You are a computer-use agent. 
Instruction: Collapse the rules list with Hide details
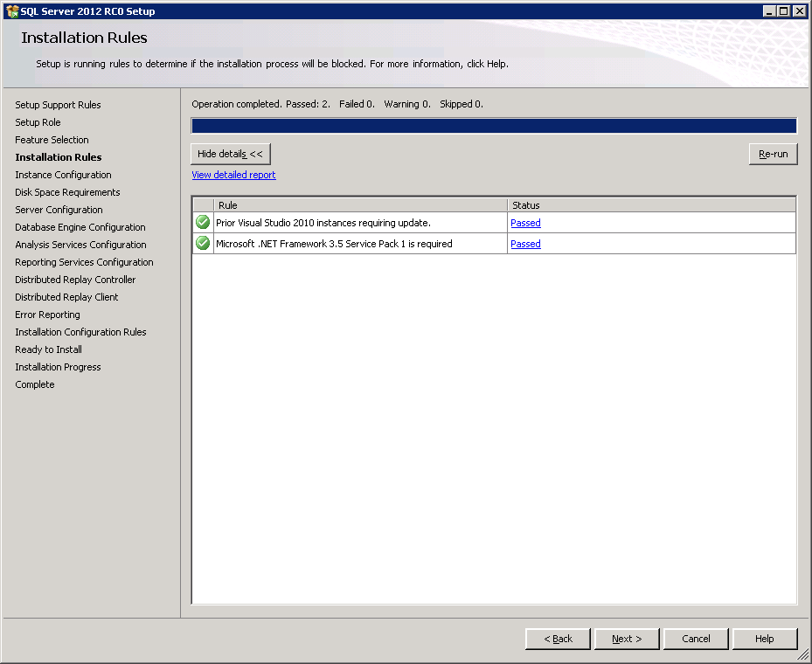coord(230,154)
